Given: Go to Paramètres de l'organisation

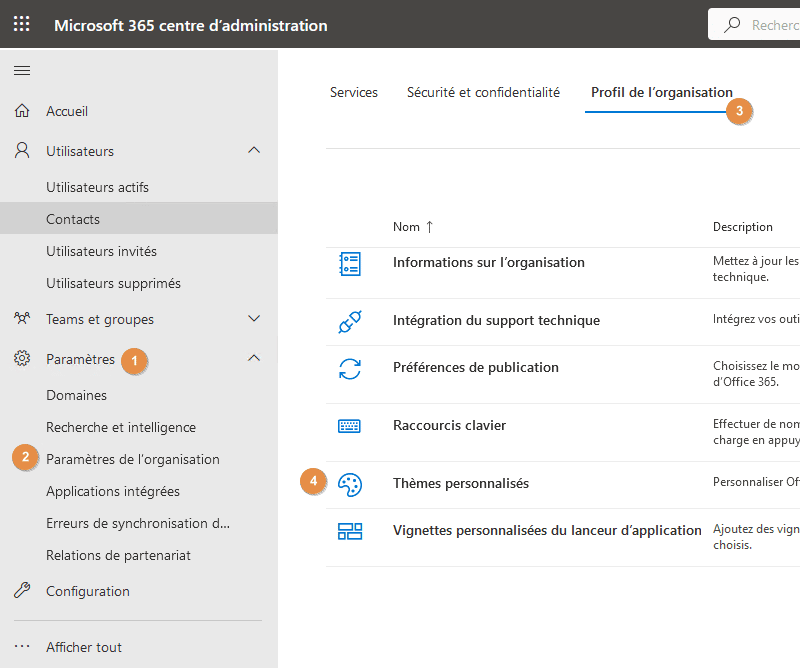Looking at the screenshot, I should (132, 459).
